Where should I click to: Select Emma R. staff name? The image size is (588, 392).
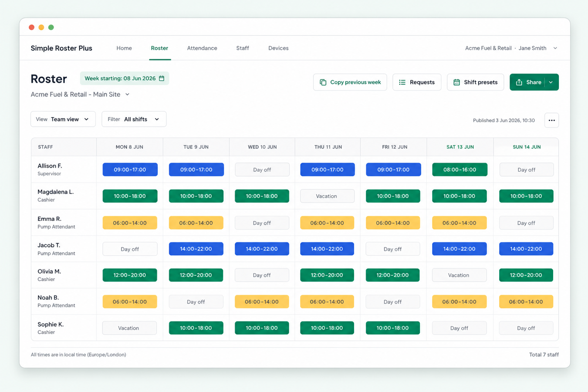click(49, 219)
